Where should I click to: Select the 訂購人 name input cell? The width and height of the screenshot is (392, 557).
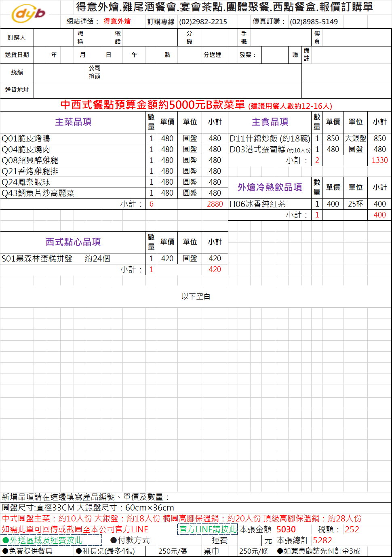tap(55, 38)
